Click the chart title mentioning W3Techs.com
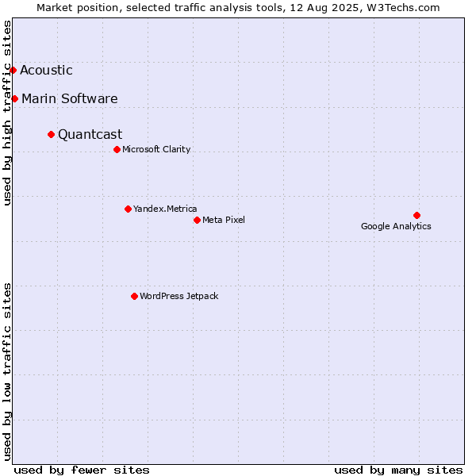This screenshot has width=476, height=476. (x=238, y=8)
